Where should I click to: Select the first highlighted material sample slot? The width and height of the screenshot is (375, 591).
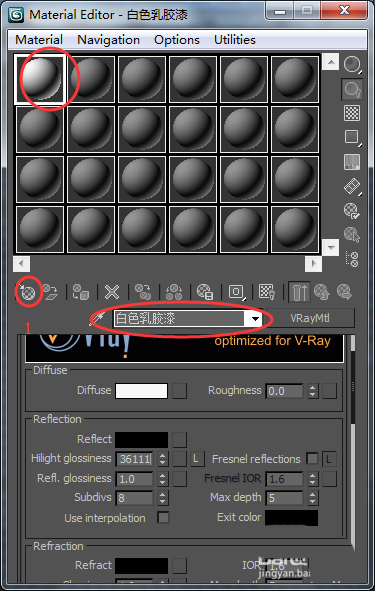(40, 79)
